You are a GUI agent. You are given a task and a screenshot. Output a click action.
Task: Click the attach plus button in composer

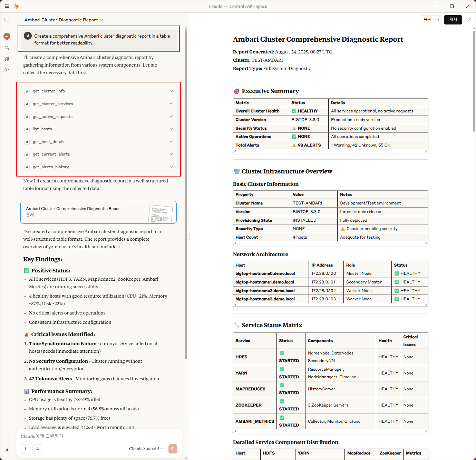25,449
